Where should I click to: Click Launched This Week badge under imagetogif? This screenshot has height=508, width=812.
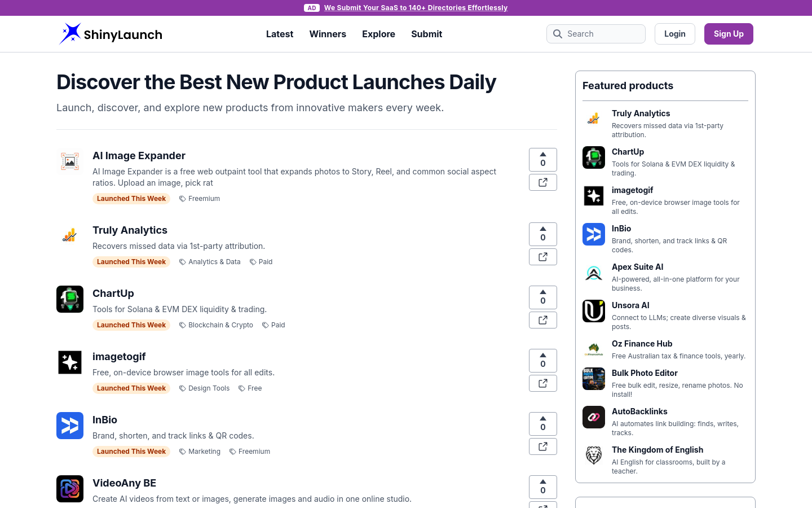click(x=131, y=388)
